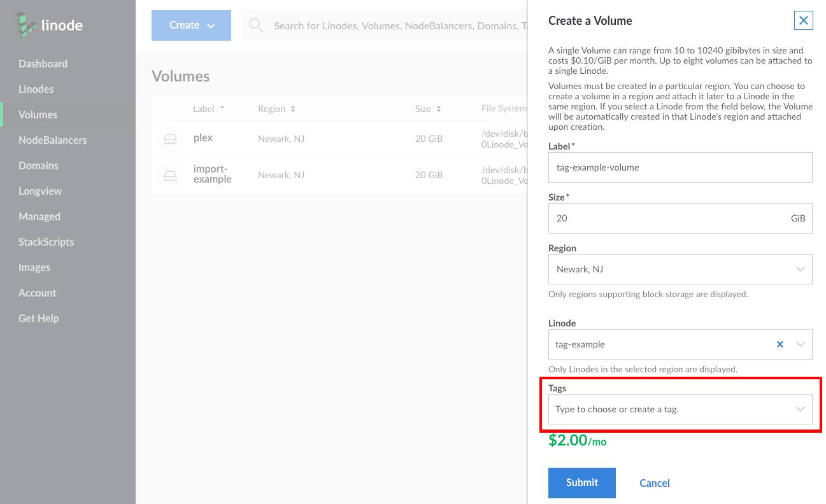Open the Get Help page
The image size is (826, 504).
(39, 318)
